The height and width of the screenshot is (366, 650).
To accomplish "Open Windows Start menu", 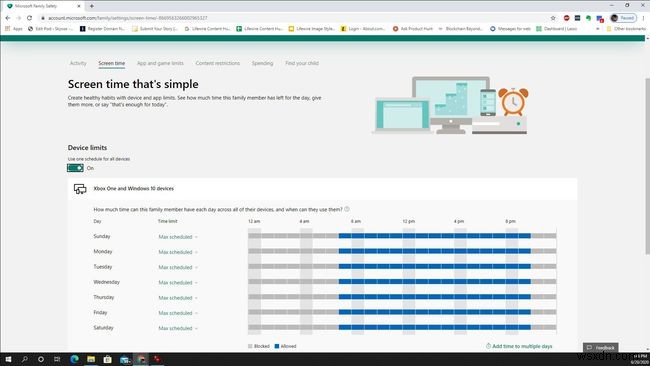I will click(x=8, y=359).
